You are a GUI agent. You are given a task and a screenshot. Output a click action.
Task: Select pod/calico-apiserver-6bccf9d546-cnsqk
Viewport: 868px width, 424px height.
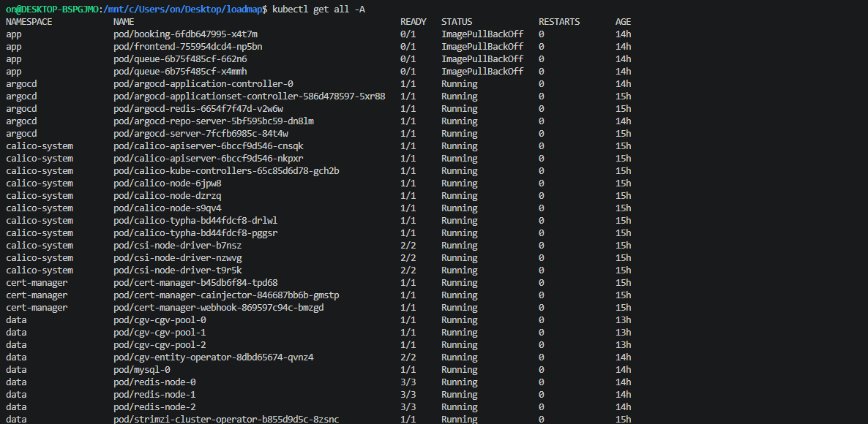click(208, 146)
